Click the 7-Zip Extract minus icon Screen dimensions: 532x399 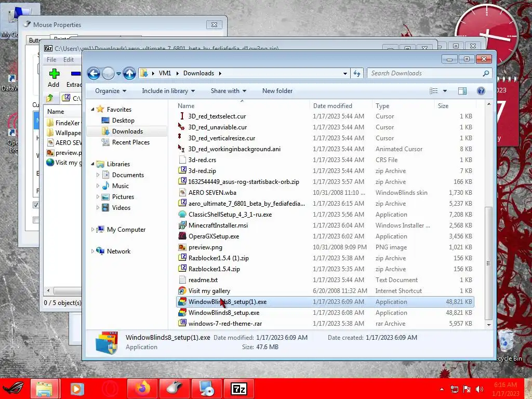pos(76,74)
